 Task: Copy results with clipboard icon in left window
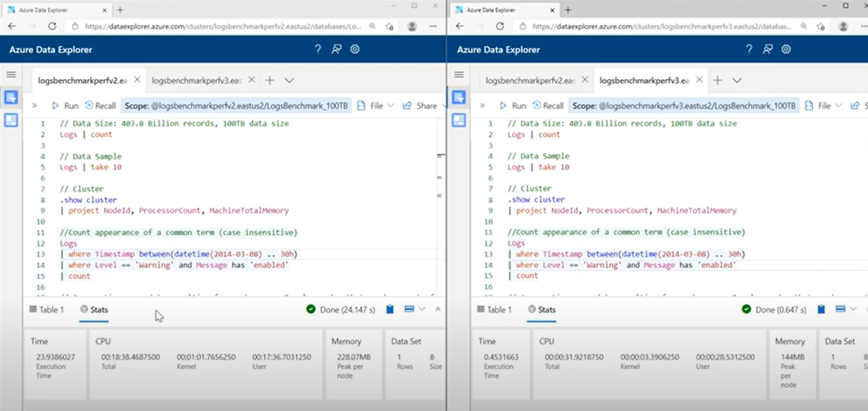coord(390,310)
